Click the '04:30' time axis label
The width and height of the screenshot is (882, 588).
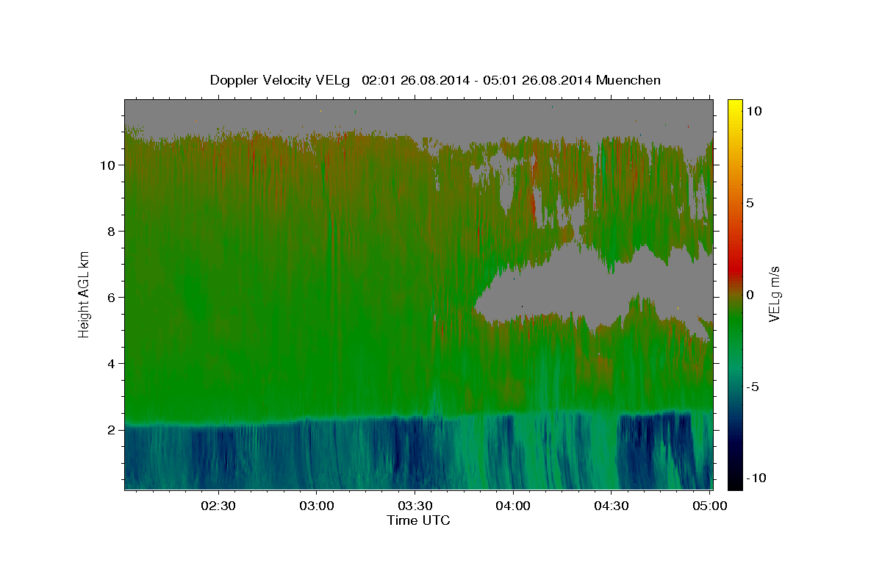pos(611,506)
